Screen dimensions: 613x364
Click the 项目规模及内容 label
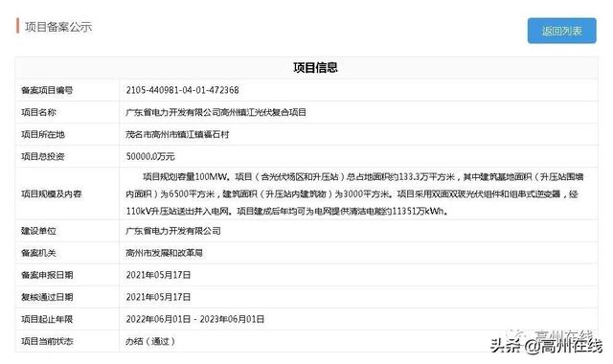(x=51, y=193)
